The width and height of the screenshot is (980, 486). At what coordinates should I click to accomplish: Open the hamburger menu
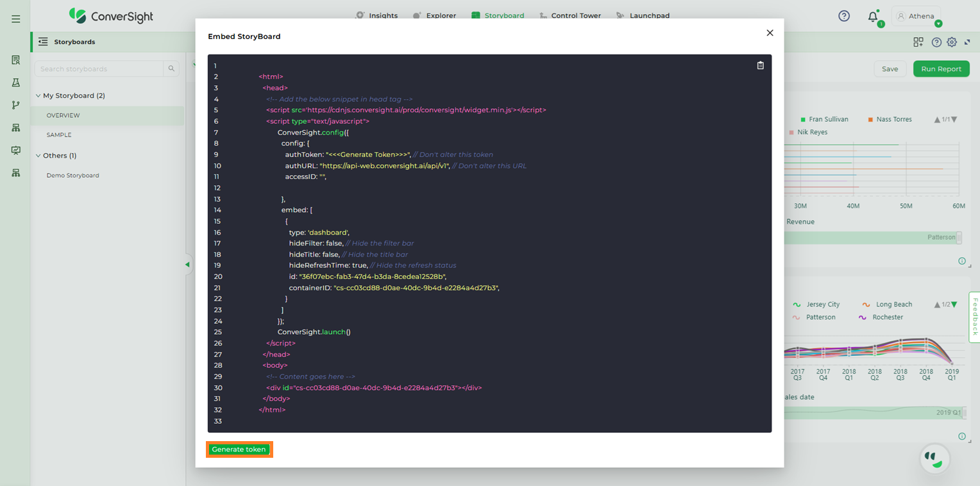pyautogui.click(x=16, y=19)
